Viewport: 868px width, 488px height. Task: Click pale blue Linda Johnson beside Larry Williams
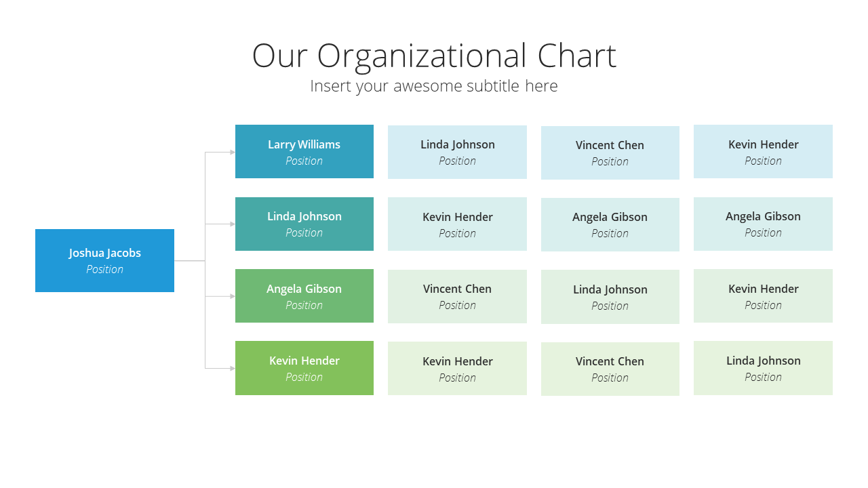(457, 152)
